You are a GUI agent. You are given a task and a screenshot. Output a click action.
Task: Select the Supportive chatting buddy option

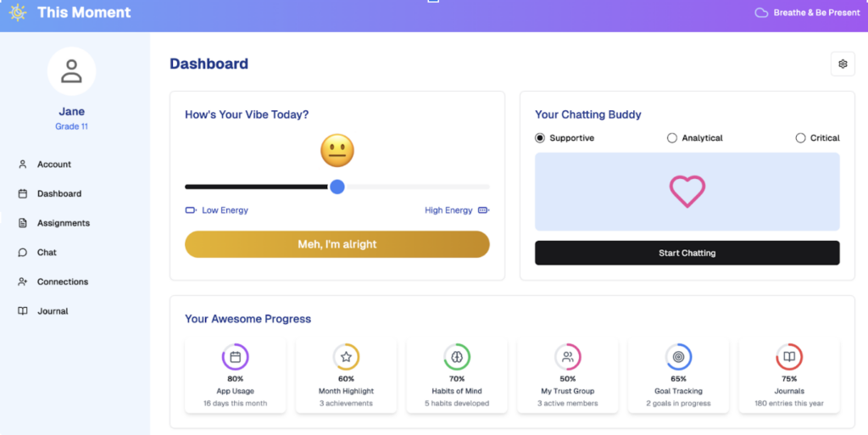pos(540,138)
